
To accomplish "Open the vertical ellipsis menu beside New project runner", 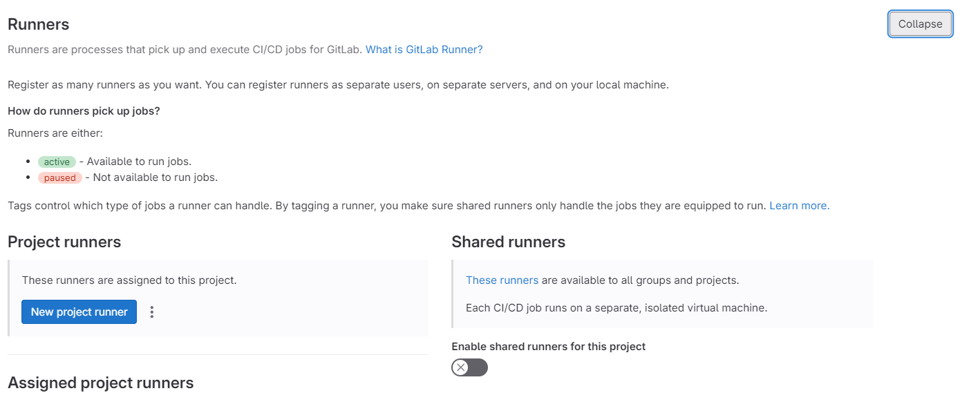I will pyautogui.click(x=152, y=312).
